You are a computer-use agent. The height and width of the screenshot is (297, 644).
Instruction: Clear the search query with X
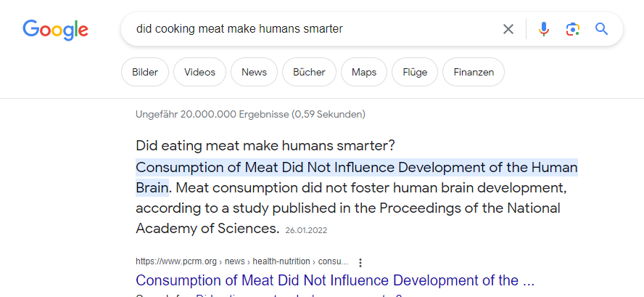(x=508, y=29)
